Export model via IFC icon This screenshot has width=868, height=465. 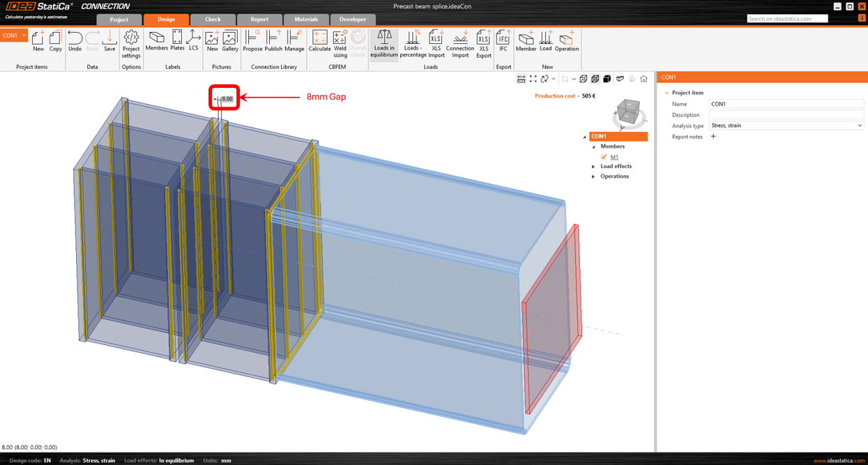[503, 41]
